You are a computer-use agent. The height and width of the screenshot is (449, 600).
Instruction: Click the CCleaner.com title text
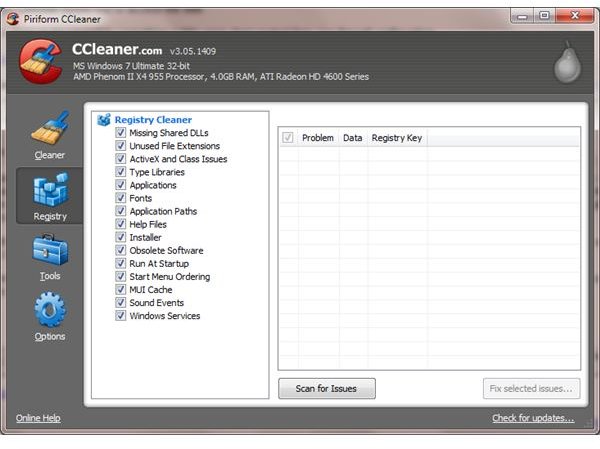tap(117, 50)
